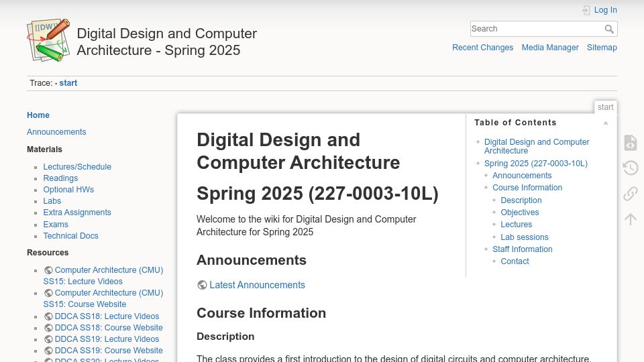Screen dimensions: 644x362
Task: Click globe icon beside Latest Announcements
Action: click(x=202, y=285)
